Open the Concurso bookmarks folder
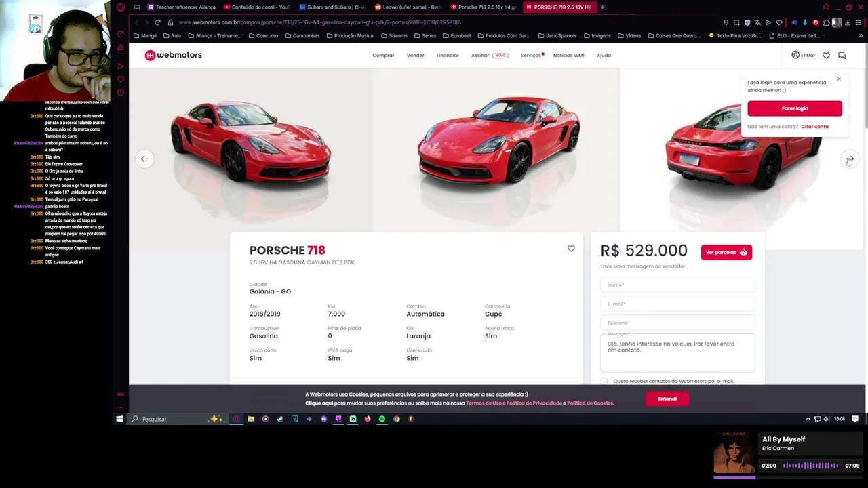This screenshot has width=868, height=488. pos(262,35)
